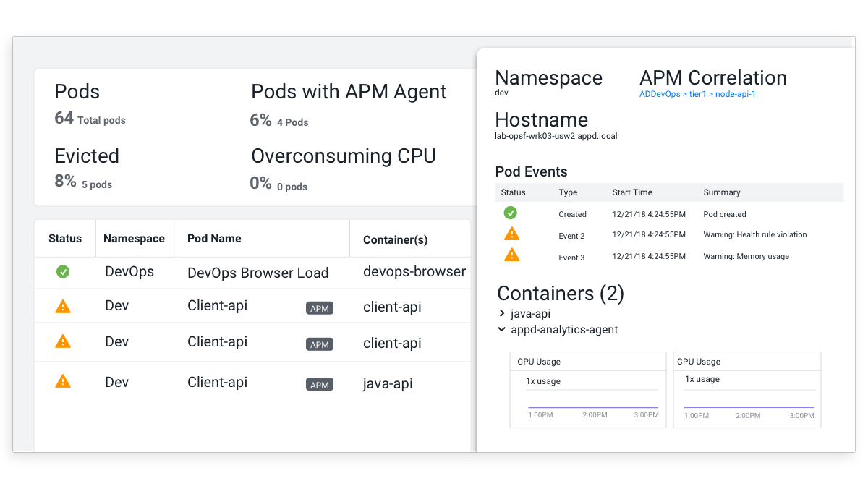Screen dimensions: 868x489
Task: Click the warning icon for Event 2
Action: tap(511, 234)
